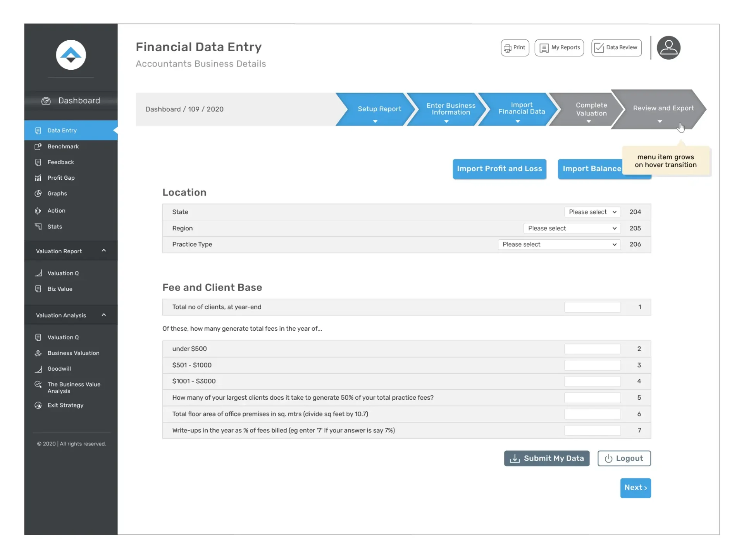Click the Exit Strategy sidebar icon
This screenshot has width=744, height=560.
click(x=38, y=405)
